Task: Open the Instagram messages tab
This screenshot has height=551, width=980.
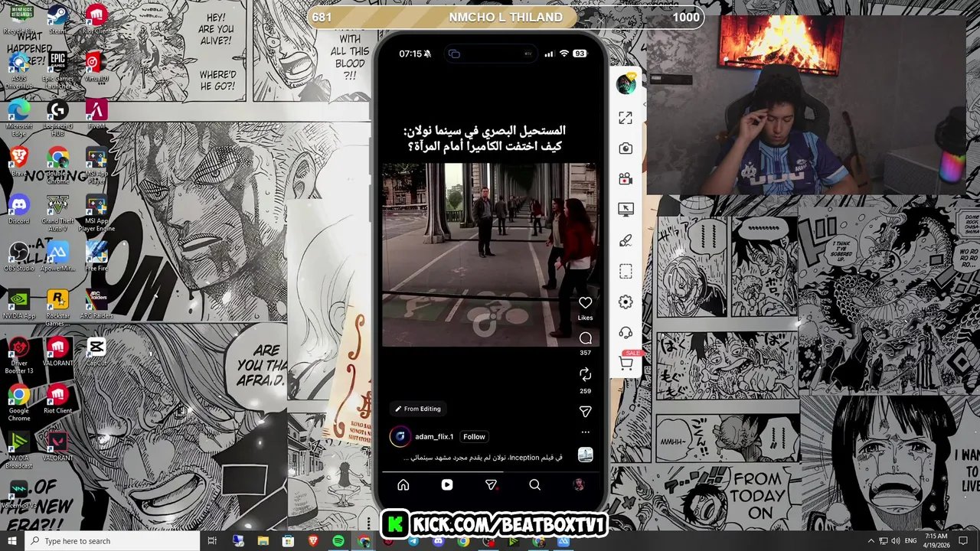Action: coord(492,484)
